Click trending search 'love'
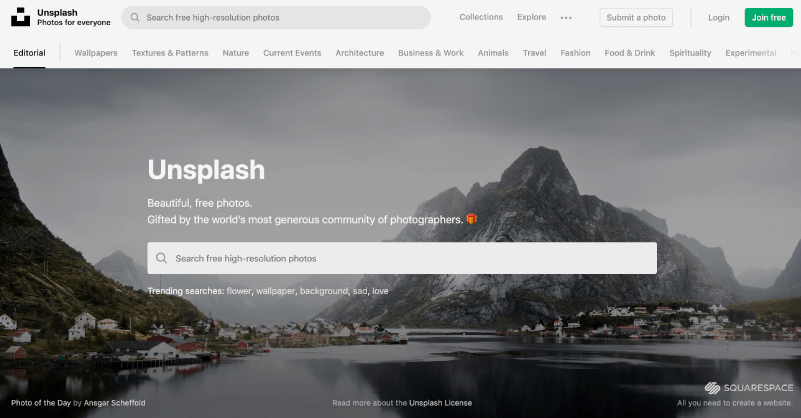Image resolution: width=801 pixels, height=418 pixels. (x=380, y=291)
